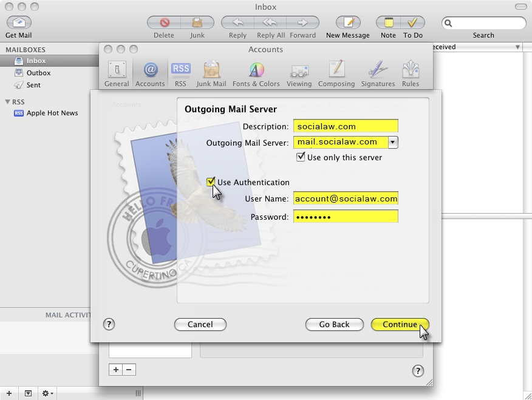Click the Reply arrow button

[x=237, y=22]
